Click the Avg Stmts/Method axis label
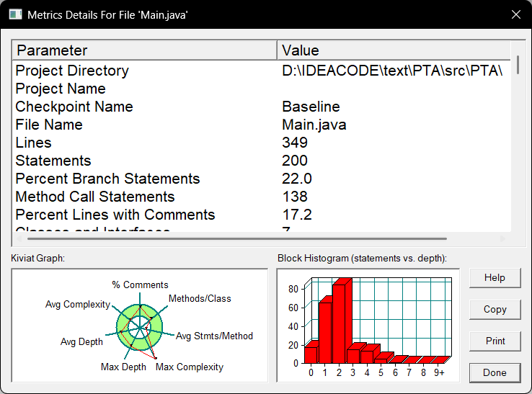Screen dimensions: 532x394 [214, 336]
